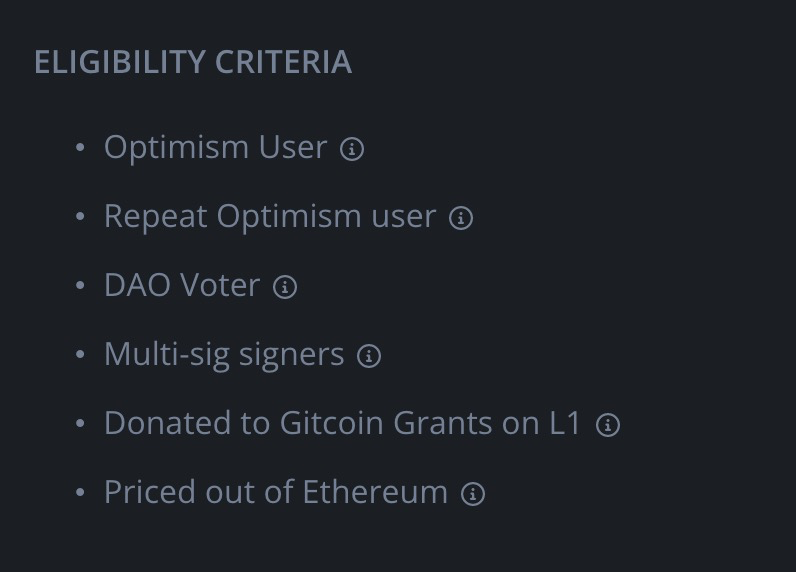Viewport: 796px width, 572px height.
Task: Select bullet marker beside Donated to Gitcoin
Action: click(x=80, y=424)
